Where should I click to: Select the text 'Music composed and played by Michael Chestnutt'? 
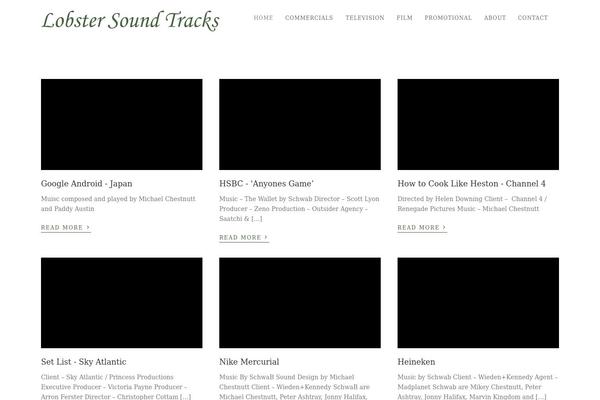(x=118, y=199)
